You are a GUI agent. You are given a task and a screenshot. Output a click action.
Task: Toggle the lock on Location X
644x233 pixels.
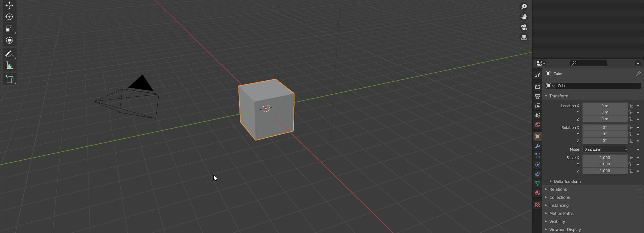pos(631,106)
